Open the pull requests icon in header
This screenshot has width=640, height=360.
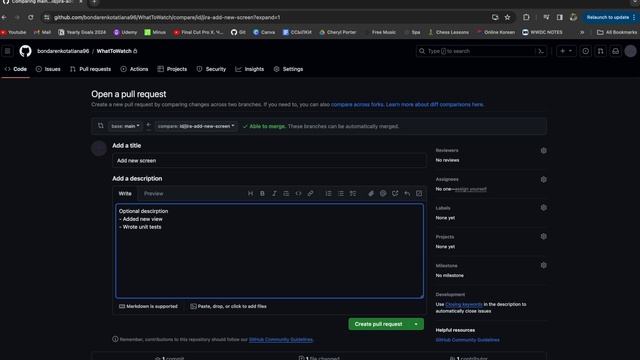click(600, 51)
